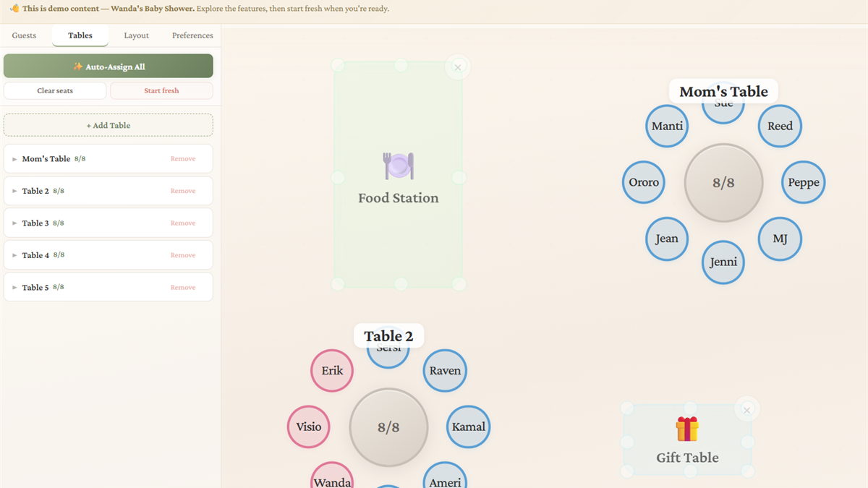Select guest seat Manti
The width and height of the screenshot is (868, 488).
pos(667,126)
